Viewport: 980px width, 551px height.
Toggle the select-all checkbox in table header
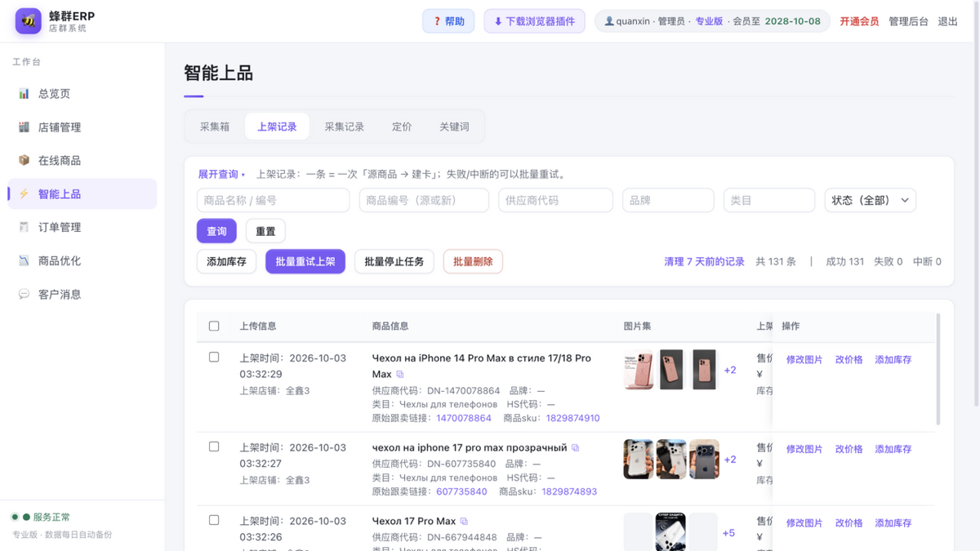click(x=214, y=326)
